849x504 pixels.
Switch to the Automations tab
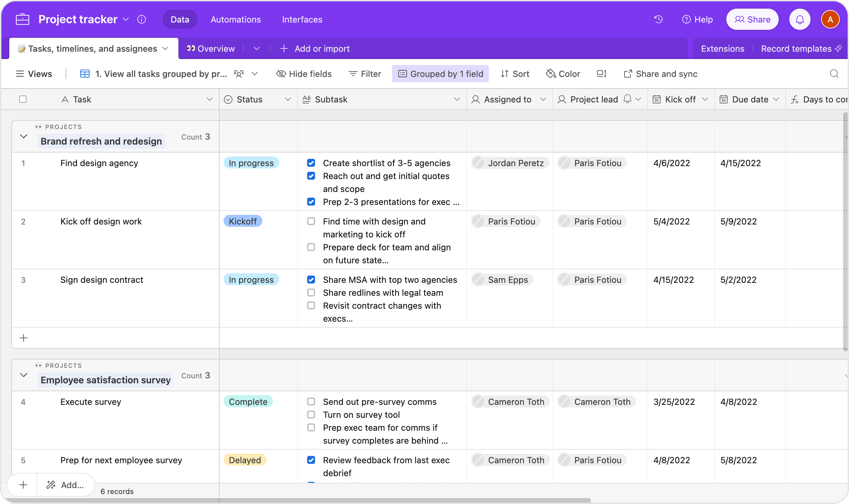click(x=236, y=19)
